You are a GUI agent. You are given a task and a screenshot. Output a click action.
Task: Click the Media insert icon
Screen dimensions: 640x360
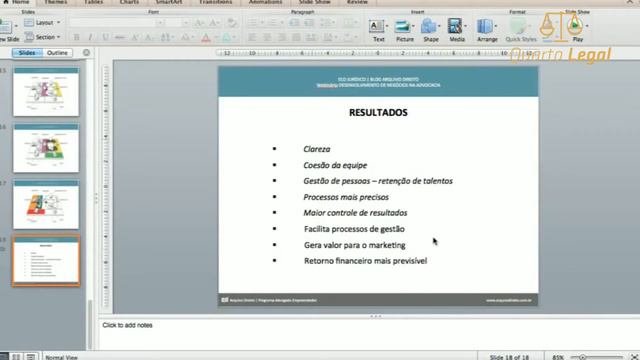pyautogui.click(x=454, y=27)
